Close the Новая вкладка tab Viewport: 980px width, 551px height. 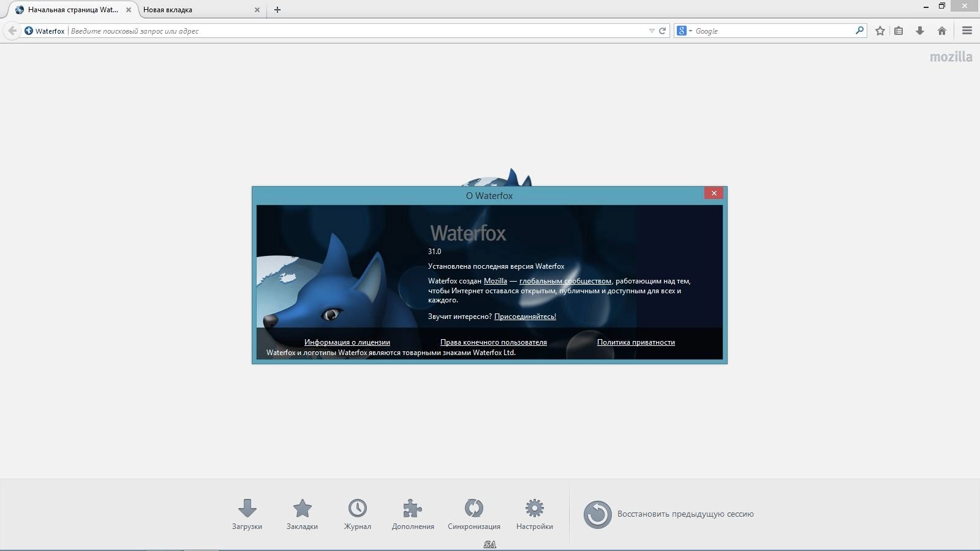tap(257, 10)
